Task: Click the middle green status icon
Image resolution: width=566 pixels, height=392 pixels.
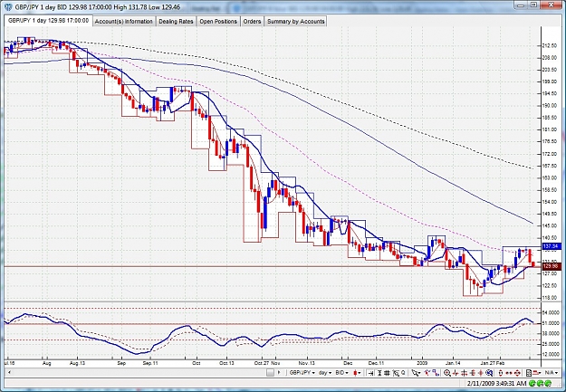Action: (x=540, y=383)
